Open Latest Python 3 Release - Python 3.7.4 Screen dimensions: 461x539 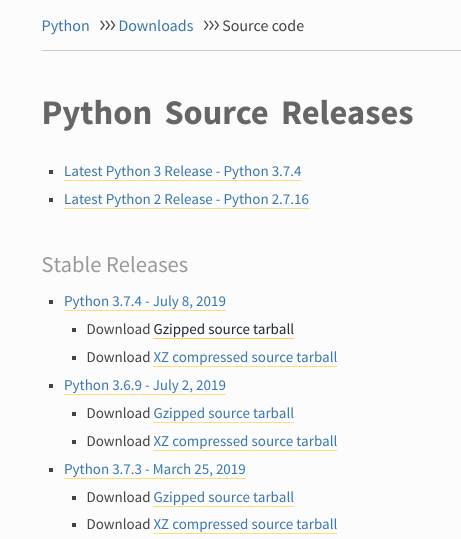[183, 172]
